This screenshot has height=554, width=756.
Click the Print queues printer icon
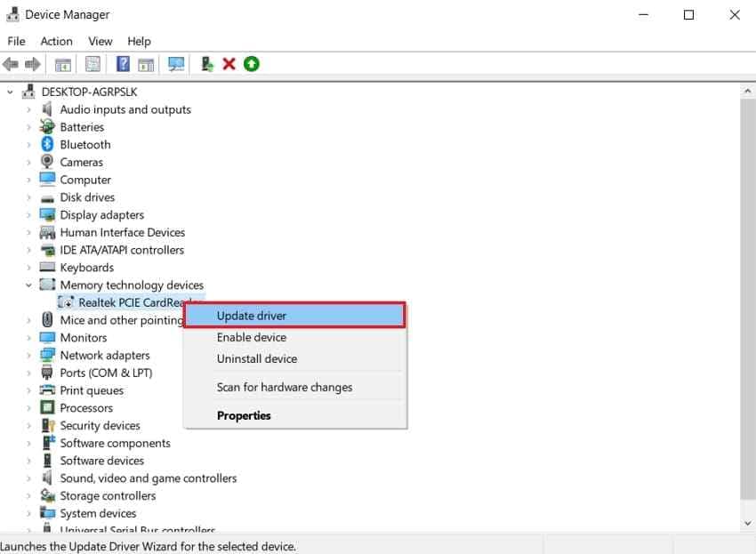(47, 389)
